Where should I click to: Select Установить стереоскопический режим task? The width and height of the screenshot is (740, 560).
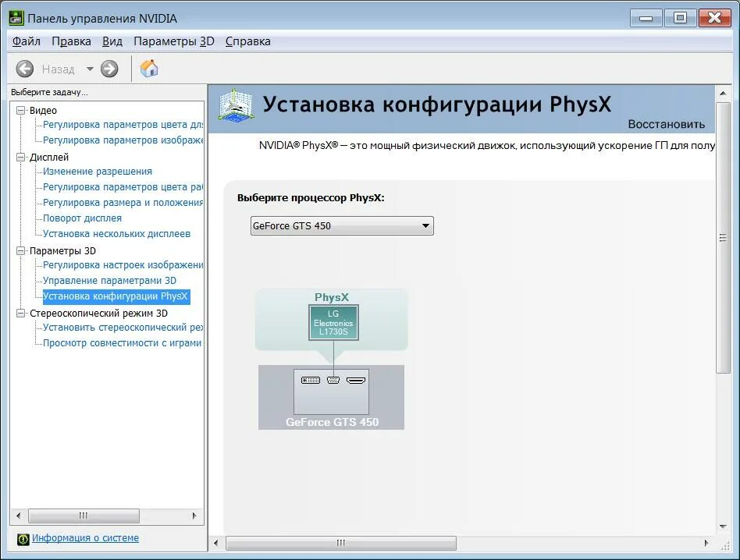coord(123,327)
